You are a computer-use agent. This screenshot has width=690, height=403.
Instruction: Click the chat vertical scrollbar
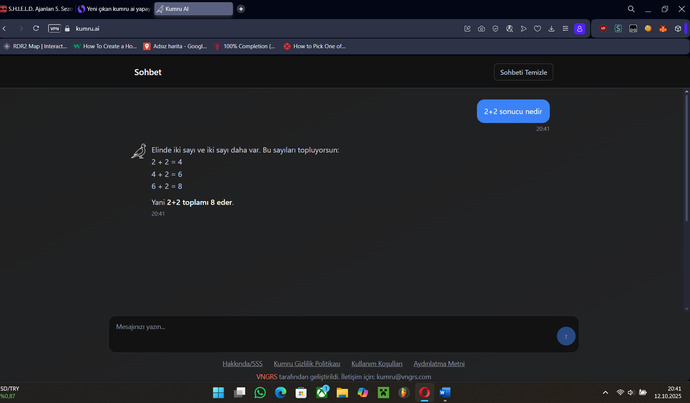(686, 156)
